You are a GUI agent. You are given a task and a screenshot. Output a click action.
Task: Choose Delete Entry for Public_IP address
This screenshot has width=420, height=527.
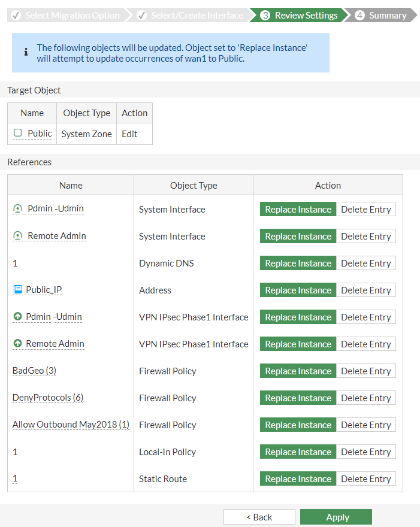[366, 290]
